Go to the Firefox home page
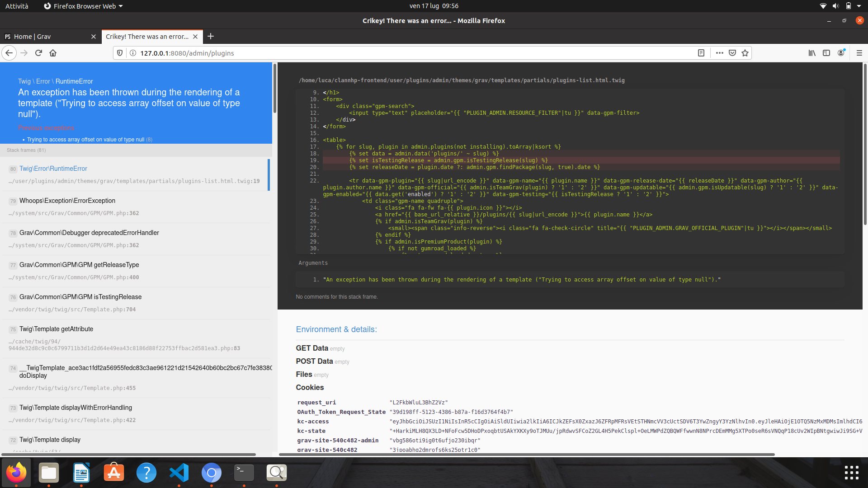Image resolution: width=868 pixels, height=488 pixels. (x=53, y=53)
